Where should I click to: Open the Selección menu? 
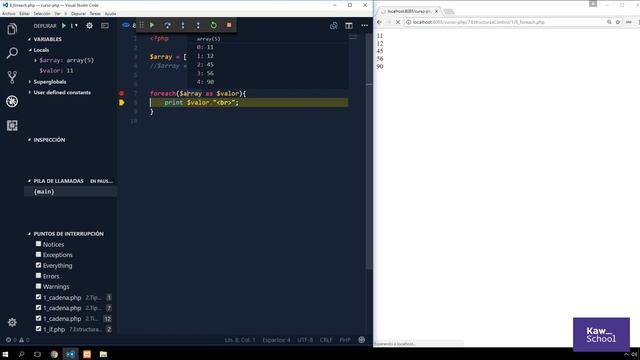(x=42, y=13)
